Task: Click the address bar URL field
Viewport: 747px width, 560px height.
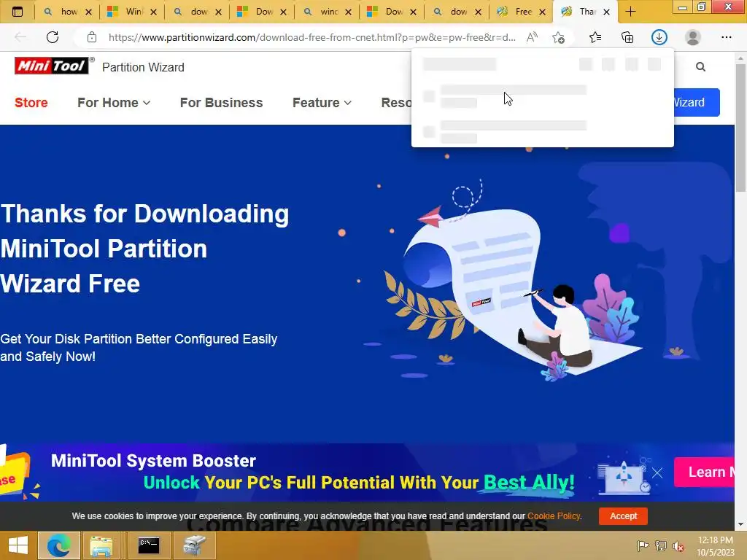Action: (x=312, y=37)
